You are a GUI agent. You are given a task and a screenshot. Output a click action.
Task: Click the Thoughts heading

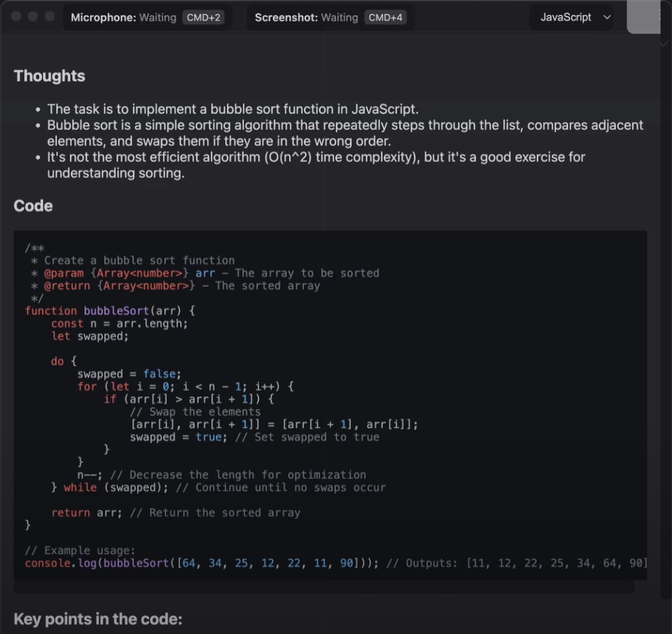click(49, 76)
